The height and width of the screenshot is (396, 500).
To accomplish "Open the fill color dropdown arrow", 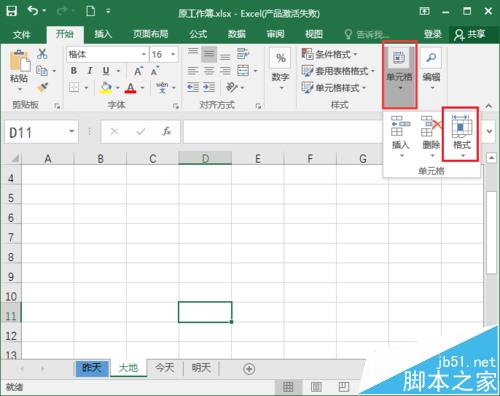I will coord(118,88).
